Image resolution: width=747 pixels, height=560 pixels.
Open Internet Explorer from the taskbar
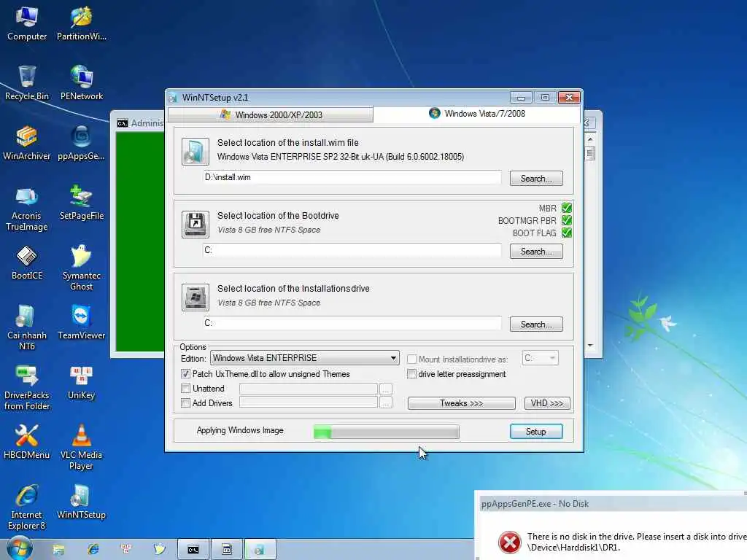coord(93,550)
